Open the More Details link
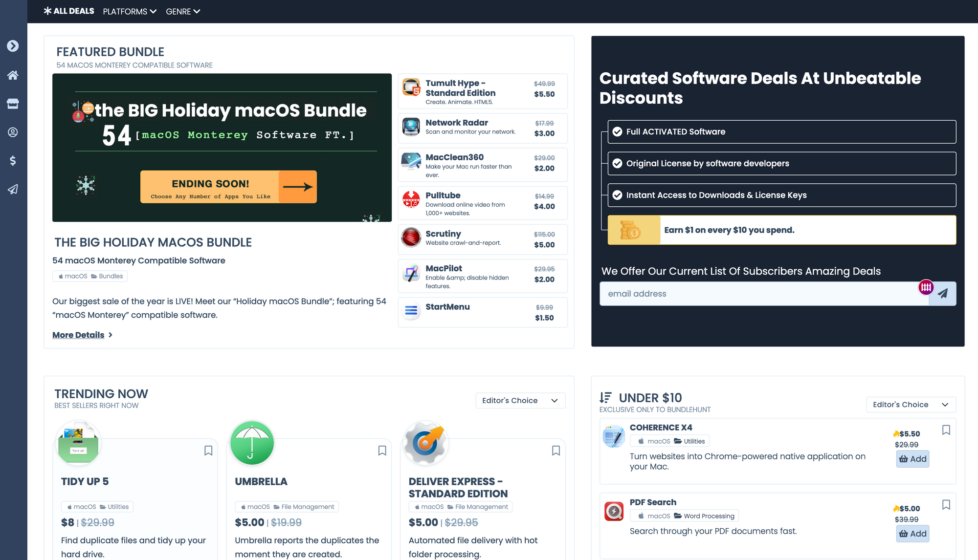Screen dimensions: 978x560 click(78, 335)
